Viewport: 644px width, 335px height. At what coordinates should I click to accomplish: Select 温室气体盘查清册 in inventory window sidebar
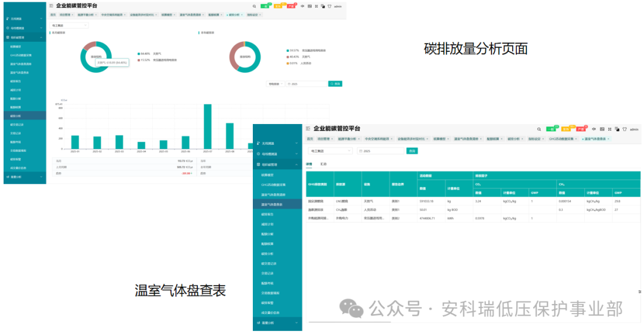[x=274, y=194]
